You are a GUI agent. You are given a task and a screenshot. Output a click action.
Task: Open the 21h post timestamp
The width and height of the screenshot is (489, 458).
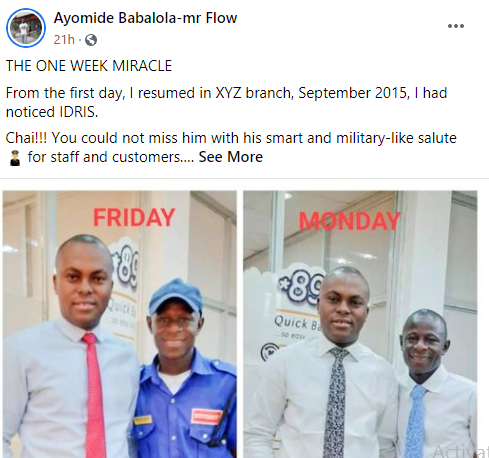point(64,40)
